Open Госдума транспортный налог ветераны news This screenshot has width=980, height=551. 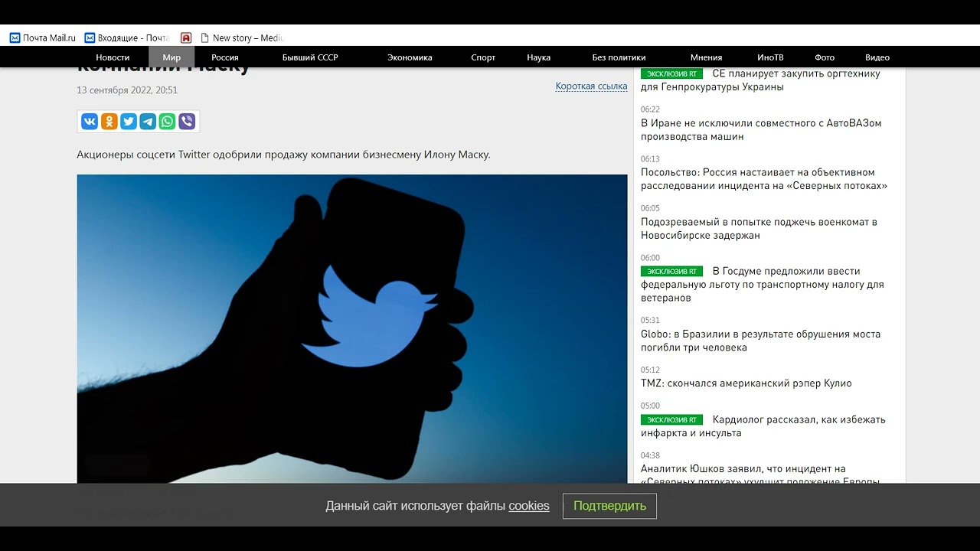[x=763, y=285]
